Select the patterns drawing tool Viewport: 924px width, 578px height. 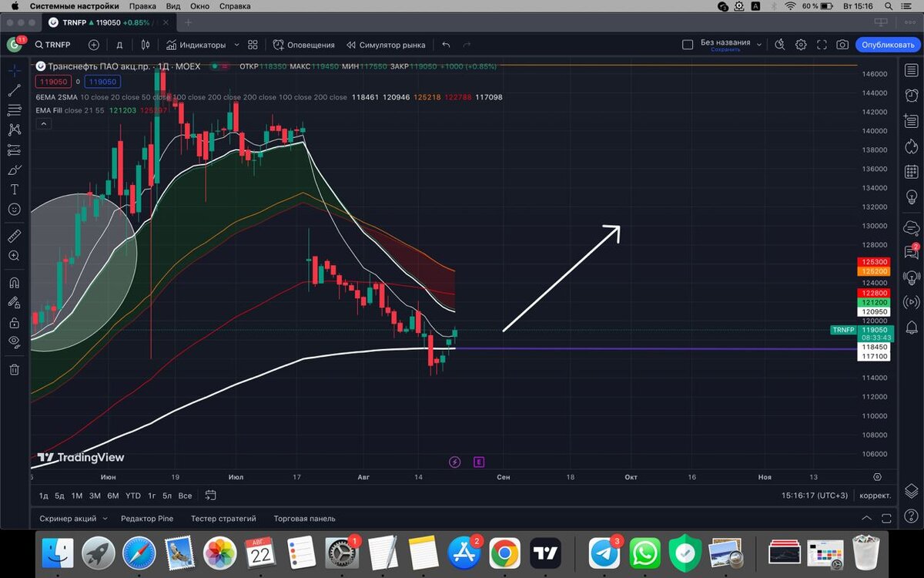tap(14, 129)
